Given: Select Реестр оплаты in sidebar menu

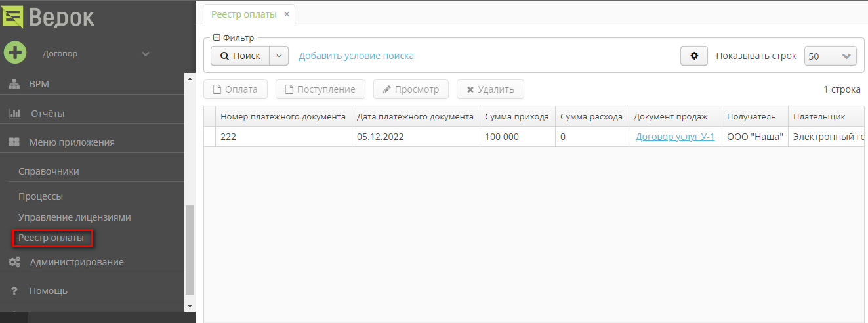Looking at the screenshot, I should tap(51, 238).
